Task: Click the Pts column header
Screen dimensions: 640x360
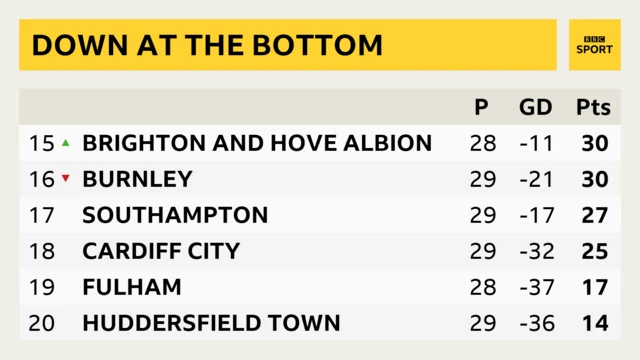Action: tap(593, 107)
